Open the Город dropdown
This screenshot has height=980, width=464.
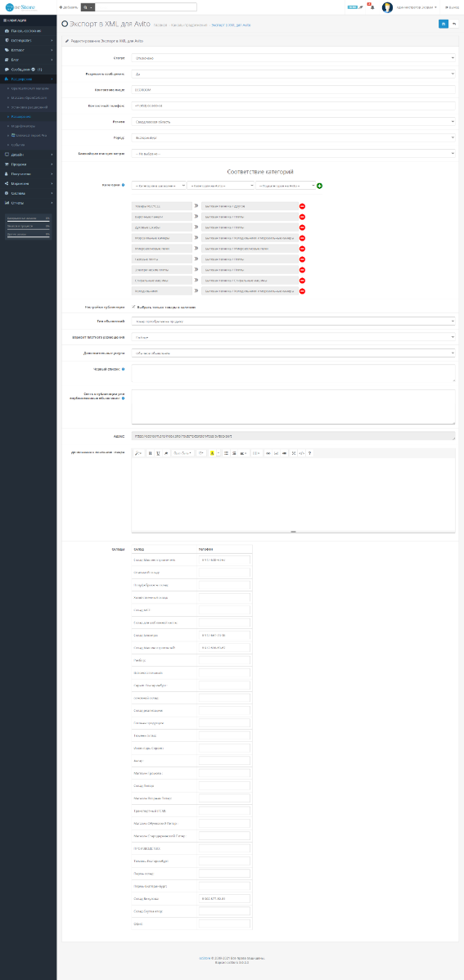[293, 137]
